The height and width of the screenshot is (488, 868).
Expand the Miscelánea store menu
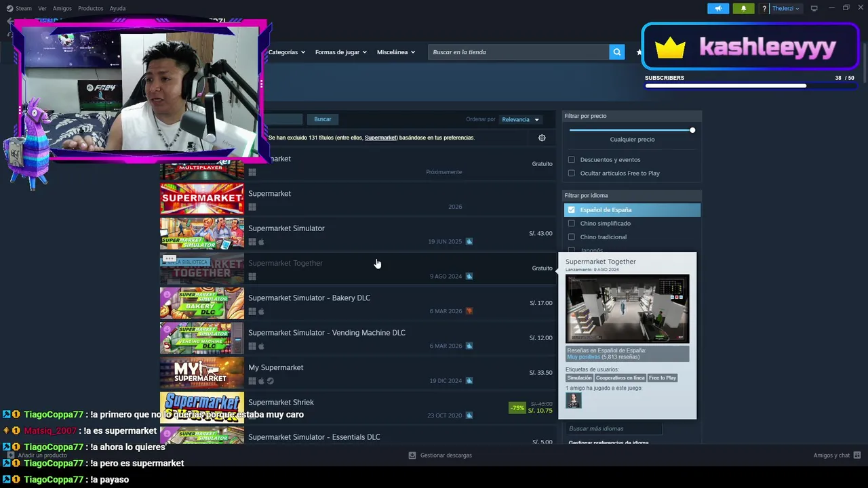click(x=396, y=52)
